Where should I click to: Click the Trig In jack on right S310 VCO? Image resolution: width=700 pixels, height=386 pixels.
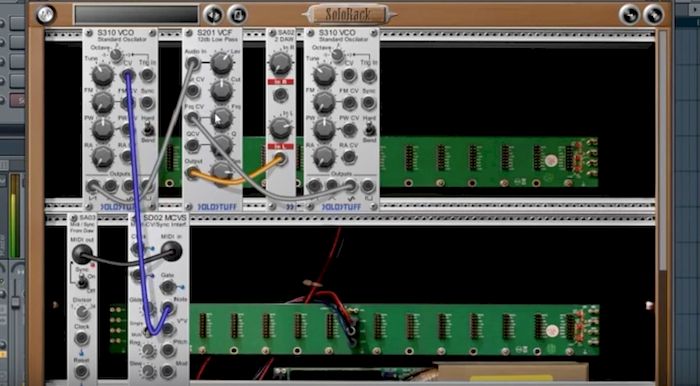pos(369,75)
